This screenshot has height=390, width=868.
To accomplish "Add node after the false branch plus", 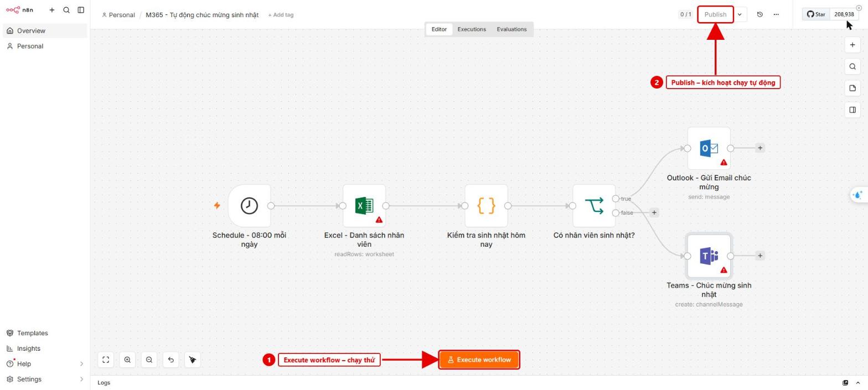I will point(654,212).
